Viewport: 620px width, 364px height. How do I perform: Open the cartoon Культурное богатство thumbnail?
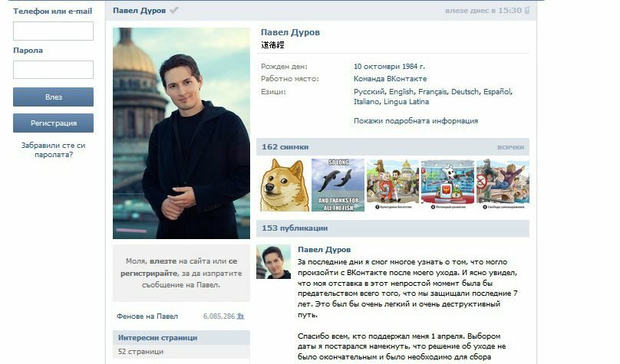[x=393, y=185]
